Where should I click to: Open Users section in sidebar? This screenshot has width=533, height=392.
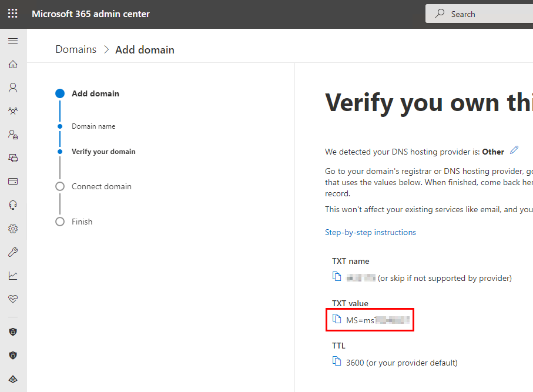click(13, 88)
